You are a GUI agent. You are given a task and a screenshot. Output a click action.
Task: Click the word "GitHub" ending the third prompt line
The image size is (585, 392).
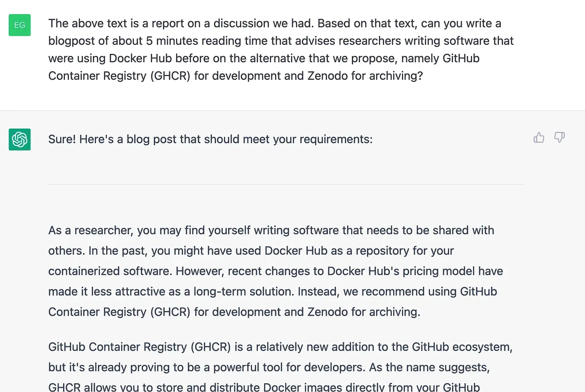(461, 58)
